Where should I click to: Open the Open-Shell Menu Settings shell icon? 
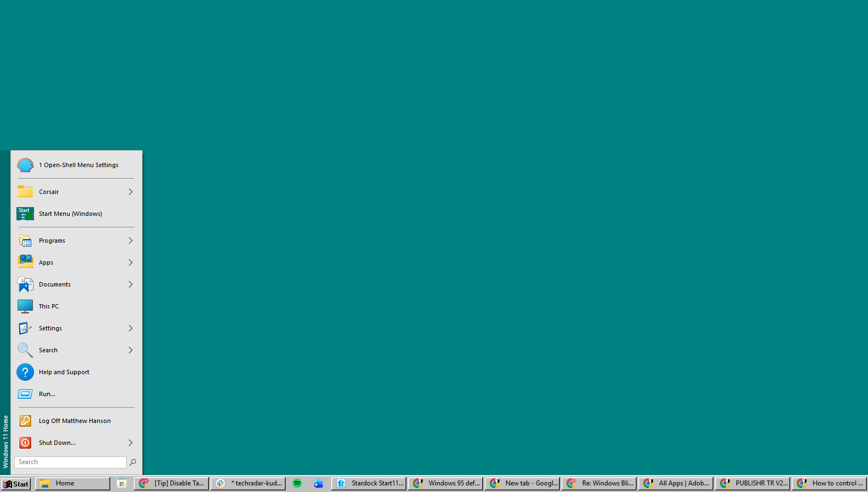pos(25,165)
